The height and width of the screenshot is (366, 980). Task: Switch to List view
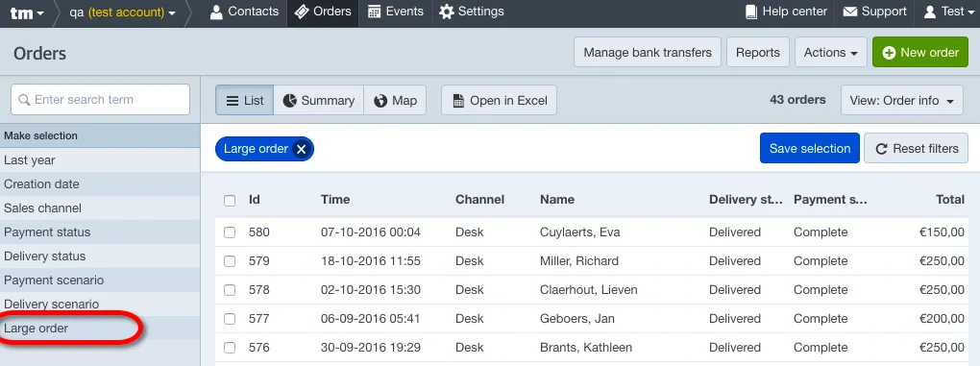(x=244, y=101)
